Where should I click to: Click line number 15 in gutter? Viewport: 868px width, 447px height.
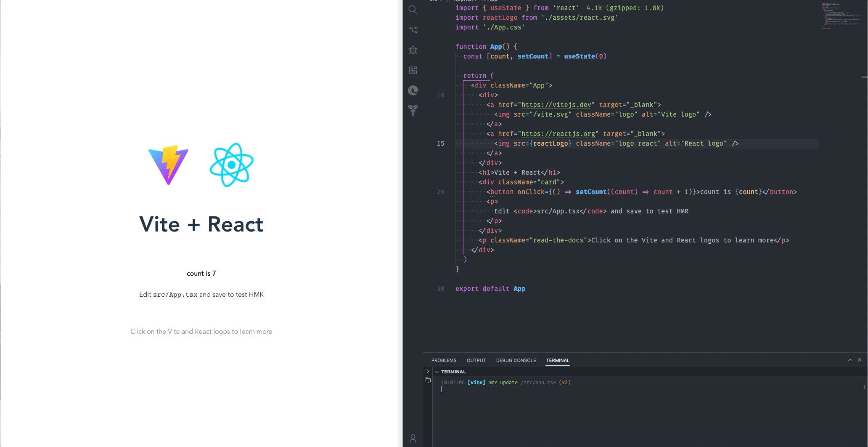(440, 144)
